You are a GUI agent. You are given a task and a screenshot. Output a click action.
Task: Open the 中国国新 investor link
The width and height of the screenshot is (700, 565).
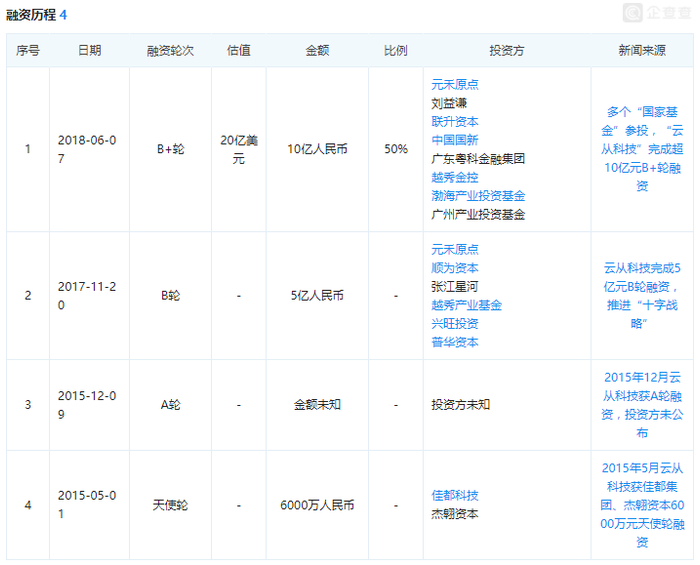click(454, 140)
